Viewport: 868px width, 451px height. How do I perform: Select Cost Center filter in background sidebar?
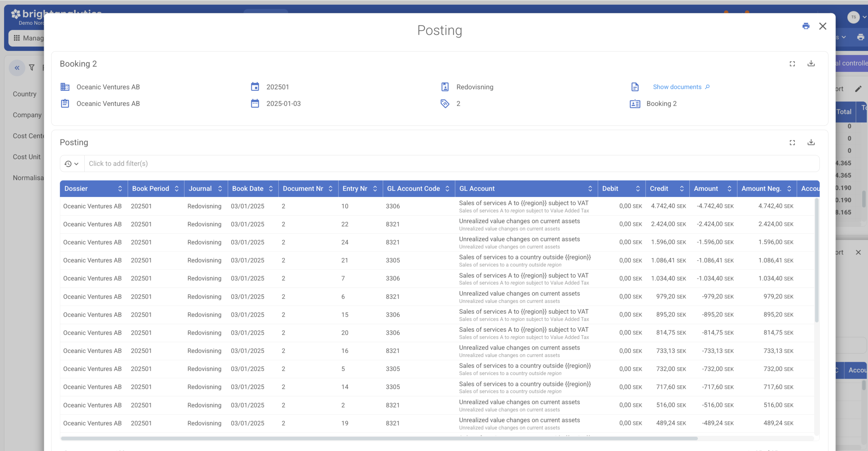28,136
